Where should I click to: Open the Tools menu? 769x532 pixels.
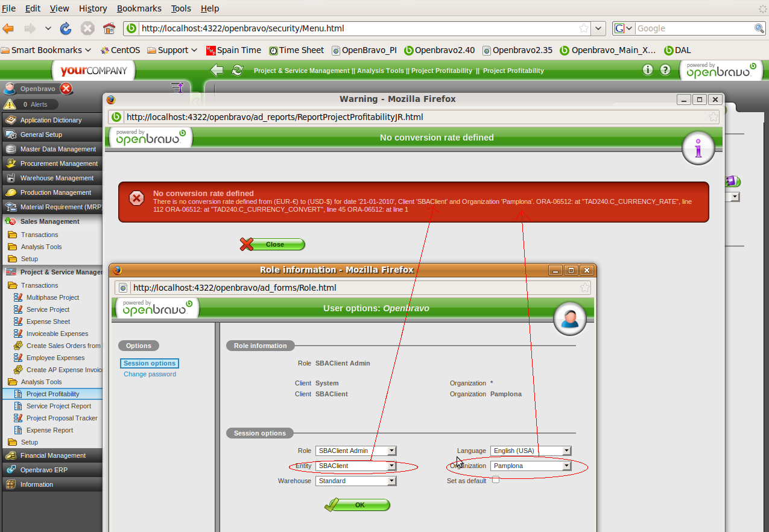pyautogui.click(x=181, y=8)
